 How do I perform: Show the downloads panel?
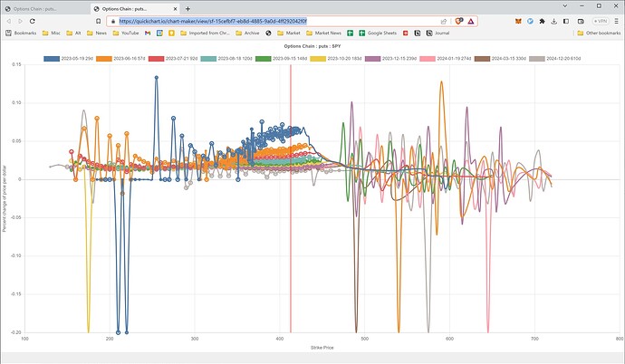554,21
